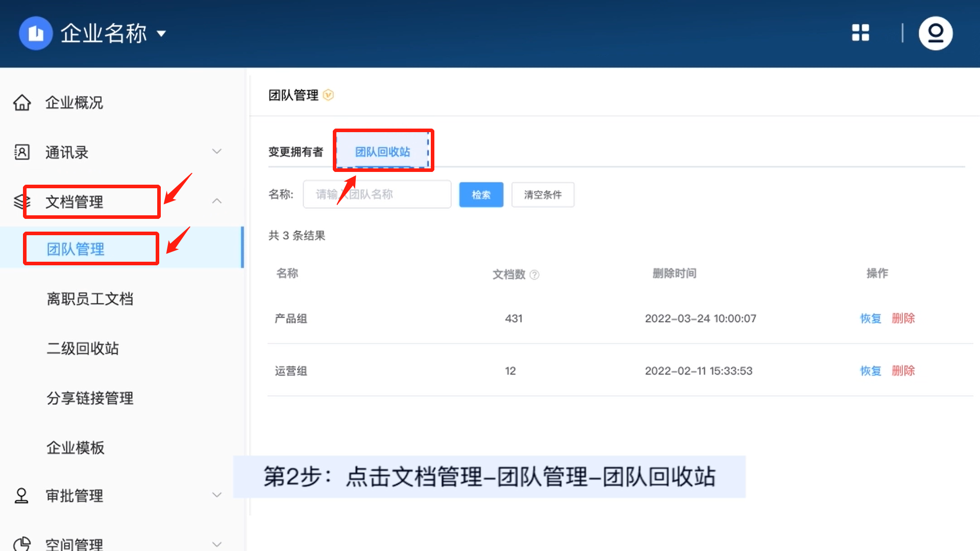The width and height of the screenshot is (980, 551).
Task: Restore the 运营组 team
Action: click(x=871, y=371)
